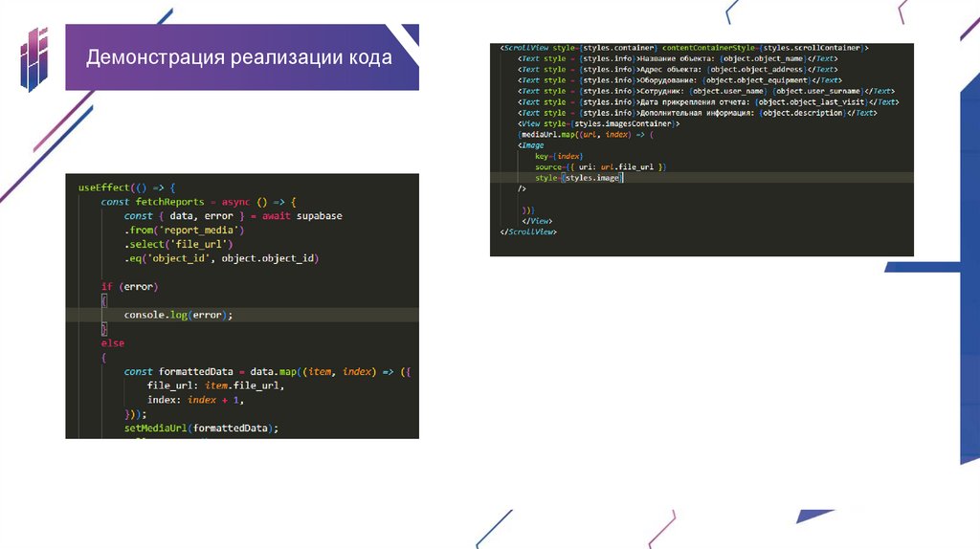The width and height of the screenshot is (980, 549).
Task: Click the 'const fetchReports = async' line
Action: tap(199, 202)
